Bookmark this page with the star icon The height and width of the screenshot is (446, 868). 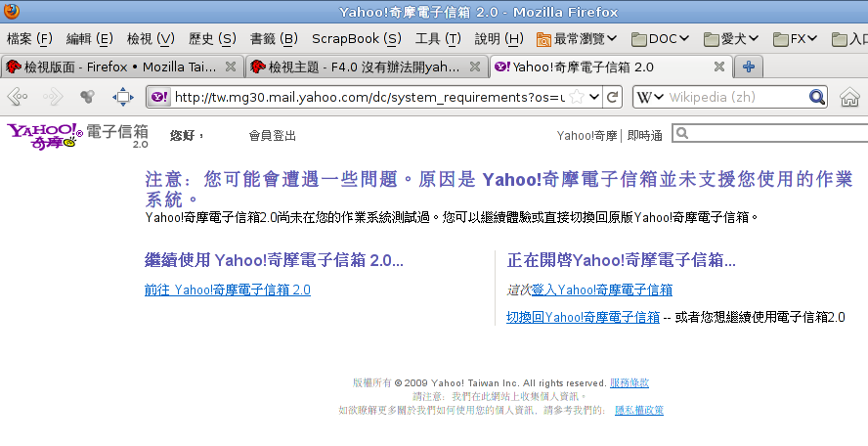click(577, 97)
